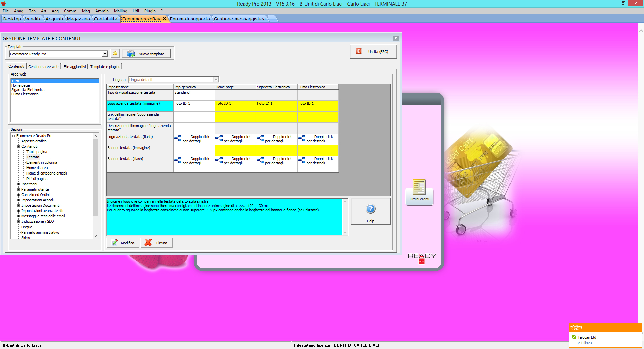Click the folder icon beside the Template dropdown
The width and height of the screenshot is (644, 349).
115,53
